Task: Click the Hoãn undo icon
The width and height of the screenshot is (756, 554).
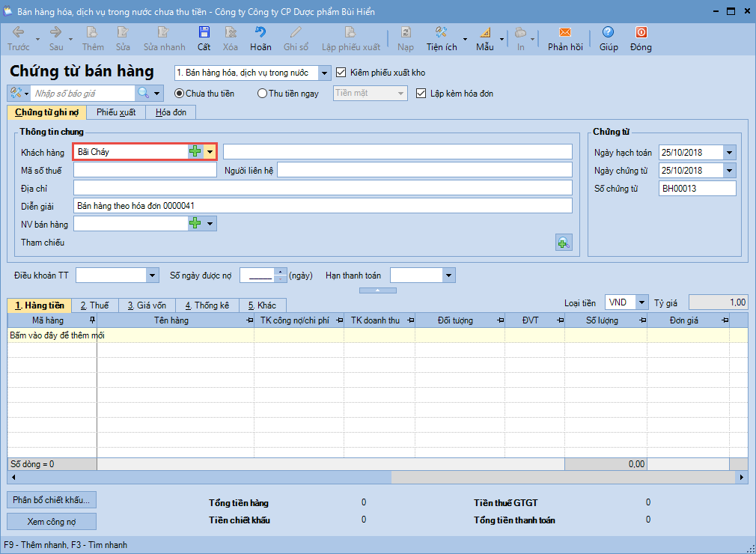Action: 260,33
